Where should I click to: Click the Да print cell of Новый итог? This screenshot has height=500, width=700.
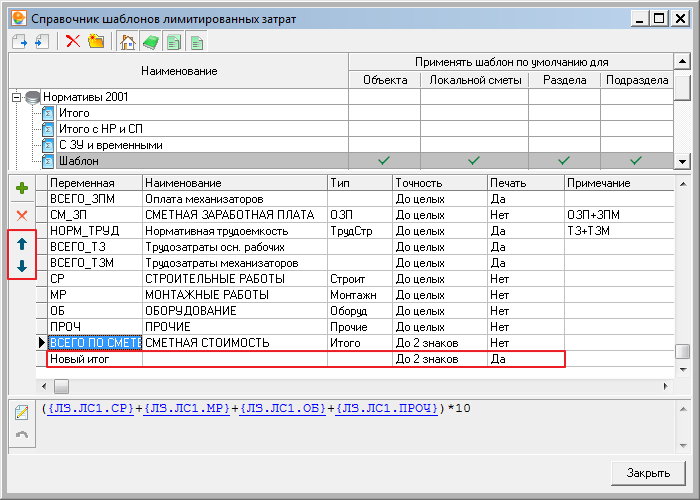(x=526, y=359)
